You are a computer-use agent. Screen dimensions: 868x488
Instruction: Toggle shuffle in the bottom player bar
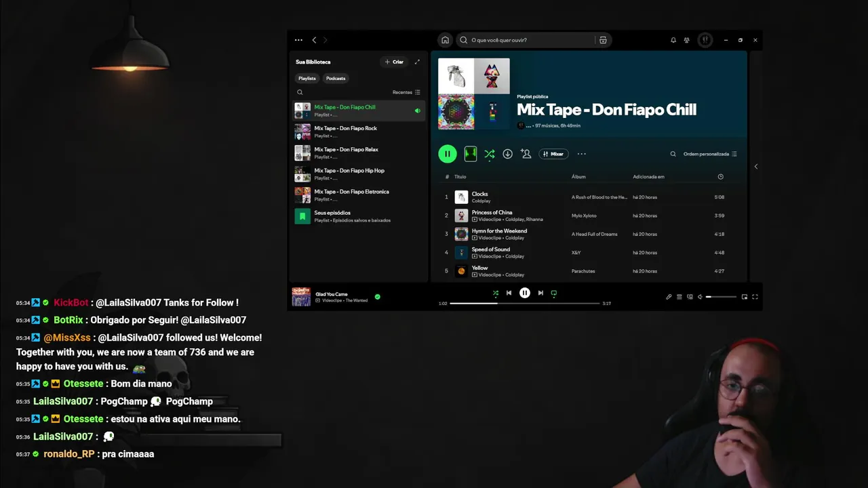pos(495,293)
